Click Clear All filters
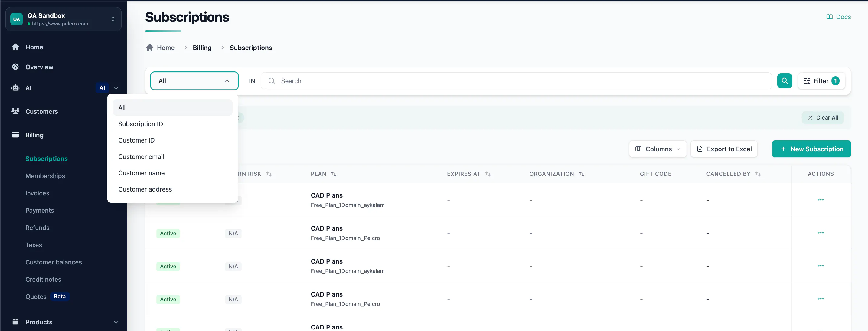Image resolution: width=868 pixels, height=331 pixels. coord(823,118)
